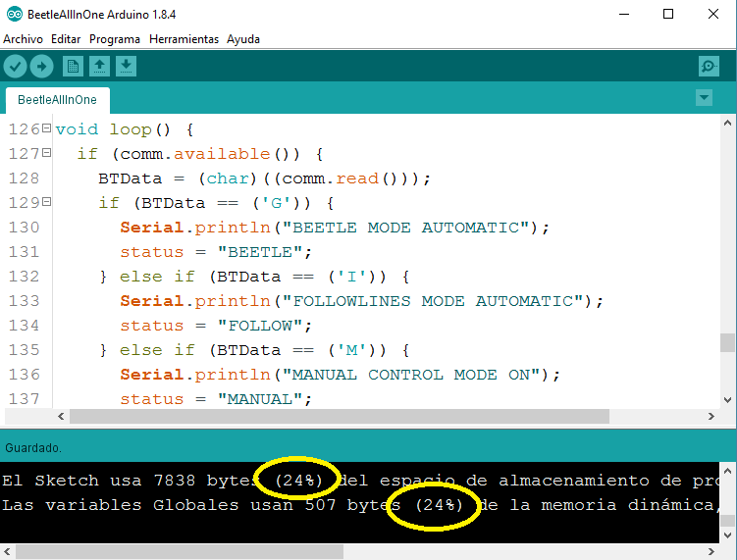
Task: Open the Serial Monitor magnifier icon
Action: tap(709, 67)
